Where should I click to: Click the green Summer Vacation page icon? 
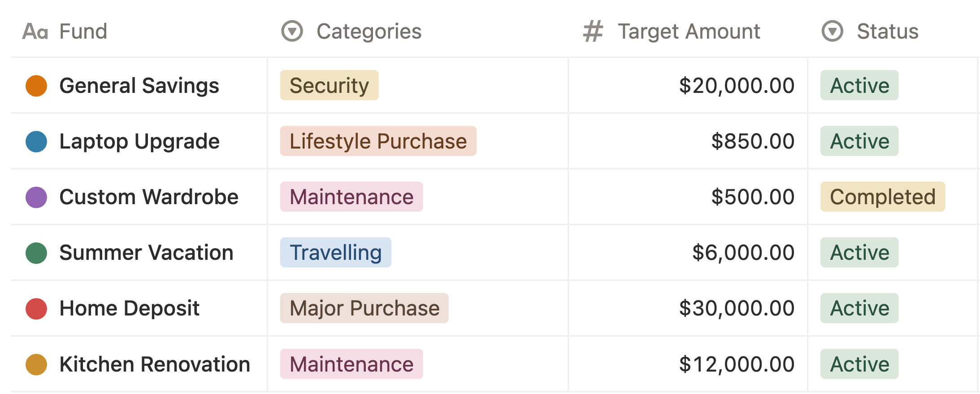pos(36,253)
